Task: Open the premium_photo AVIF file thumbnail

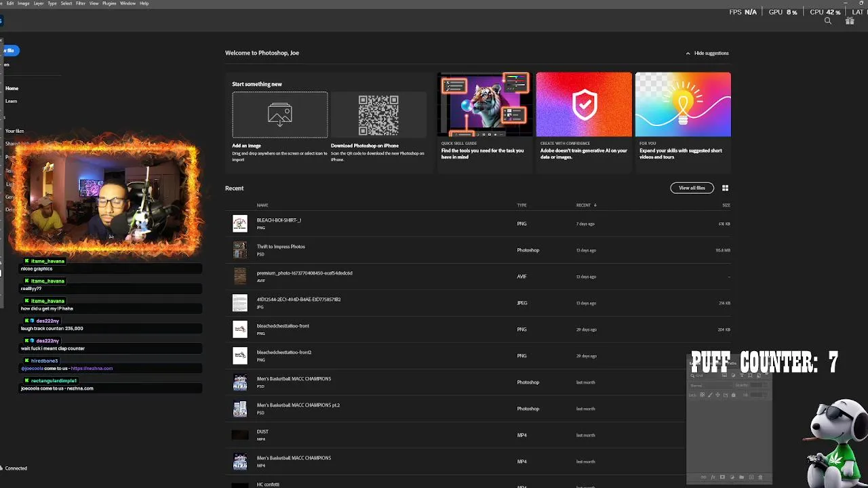Action: click(240, 277)
